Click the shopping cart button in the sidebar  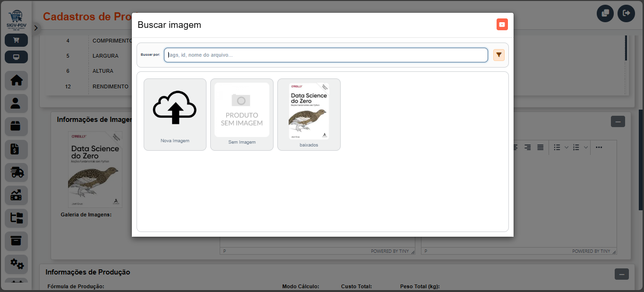pos(17,40)
